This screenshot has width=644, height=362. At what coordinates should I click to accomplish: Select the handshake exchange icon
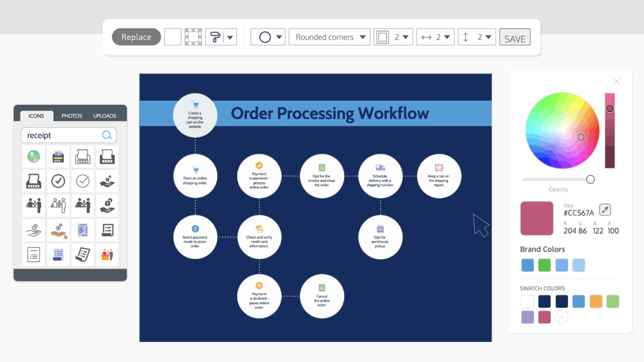58,205
